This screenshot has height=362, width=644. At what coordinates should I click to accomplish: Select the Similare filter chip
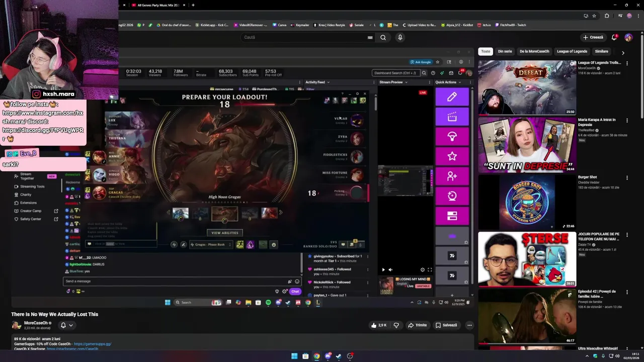tap(601, 51)
